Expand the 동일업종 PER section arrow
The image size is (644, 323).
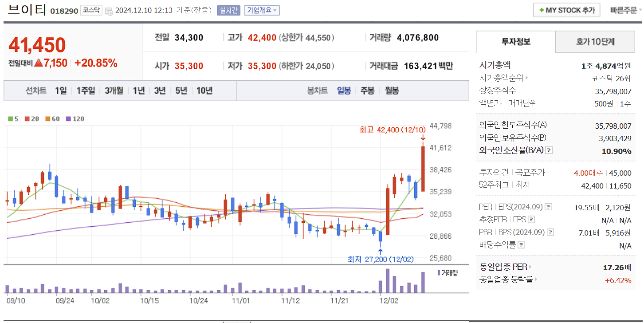click(530, 267)
